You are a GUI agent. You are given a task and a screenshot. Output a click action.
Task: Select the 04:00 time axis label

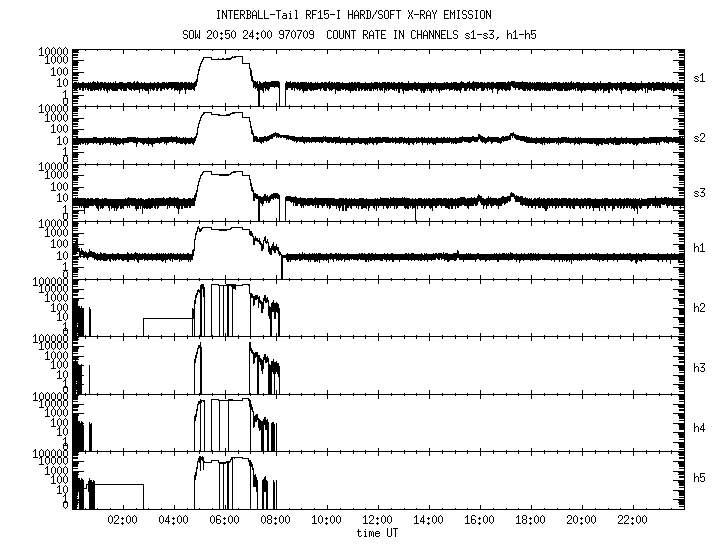[173, 521]
